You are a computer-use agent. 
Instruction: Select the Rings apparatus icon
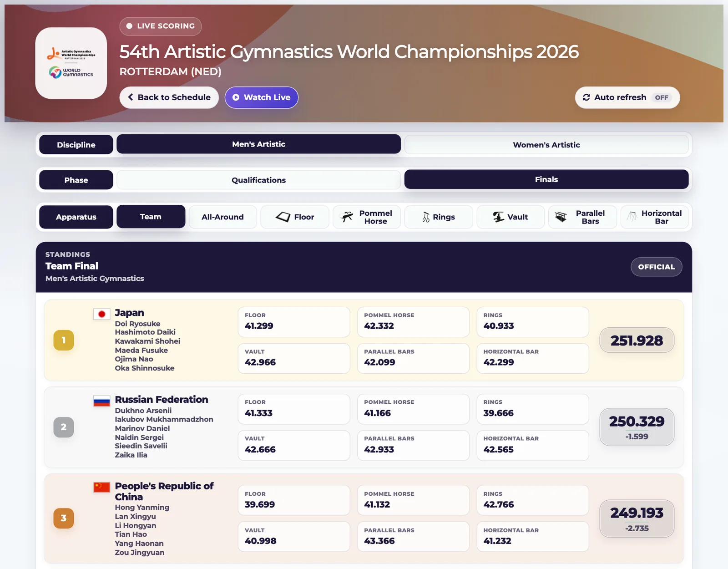point(426,217)
